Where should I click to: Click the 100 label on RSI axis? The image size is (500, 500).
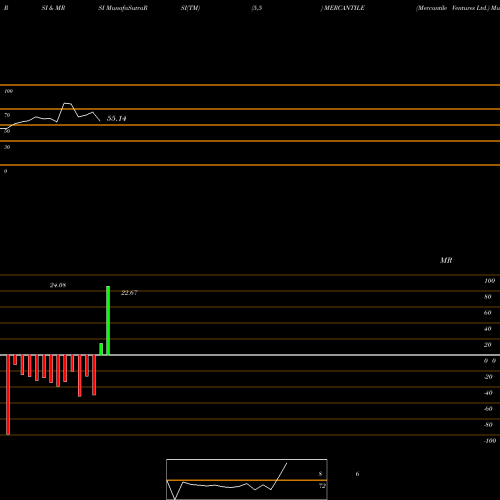(8, 91)
